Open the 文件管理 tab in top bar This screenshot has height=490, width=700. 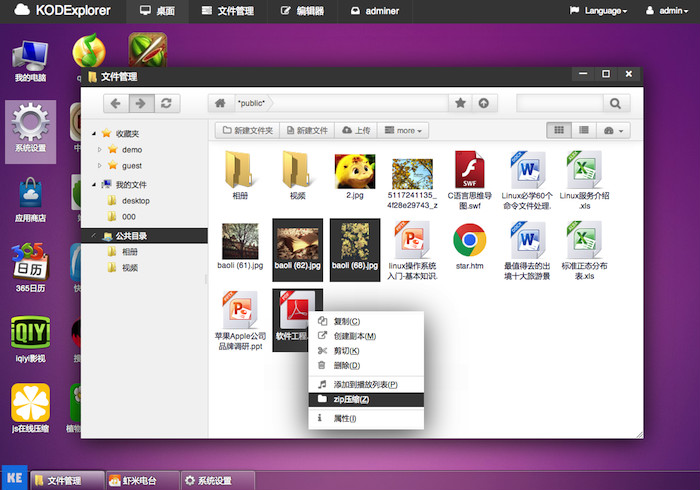coord(228,11)
